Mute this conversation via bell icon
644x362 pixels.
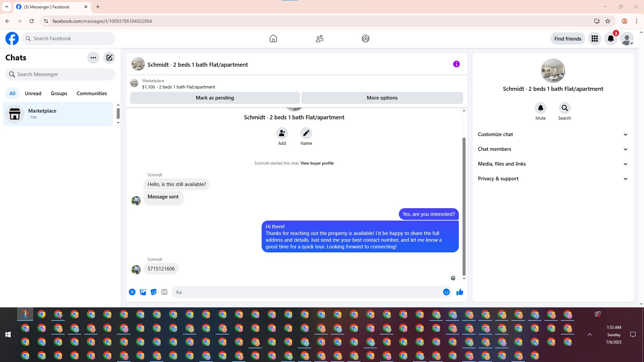[540, 108]
